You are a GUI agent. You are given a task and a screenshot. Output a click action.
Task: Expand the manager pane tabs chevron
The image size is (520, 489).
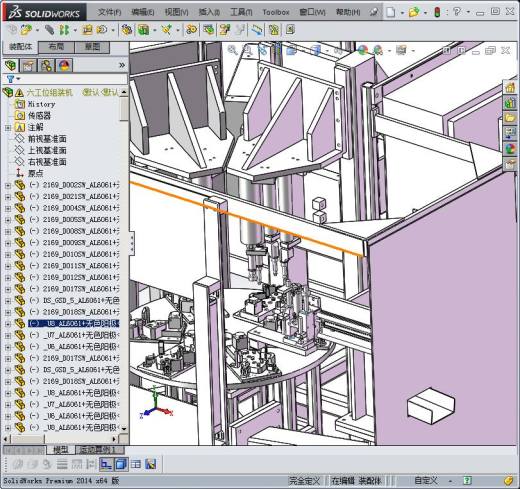[122, 65]
